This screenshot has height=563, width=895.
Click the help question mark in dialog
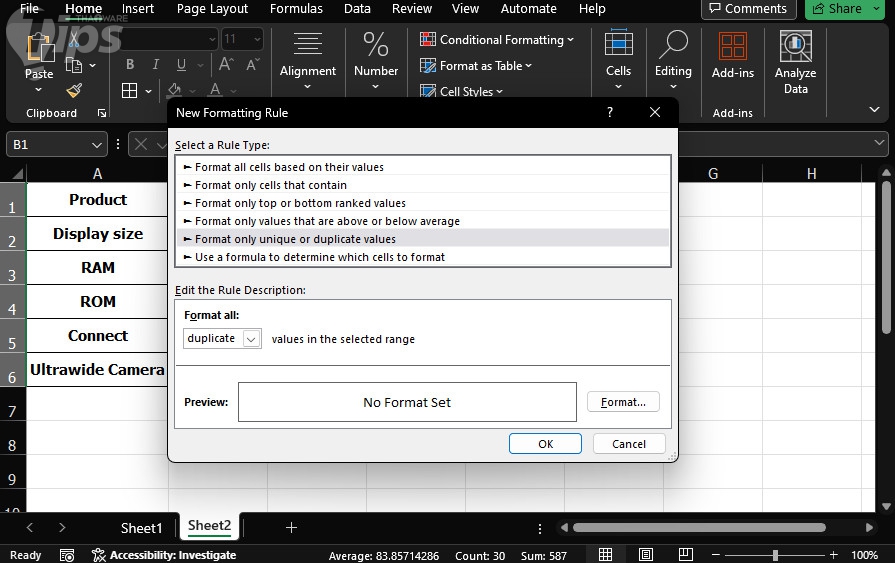[x=610, y=113]
